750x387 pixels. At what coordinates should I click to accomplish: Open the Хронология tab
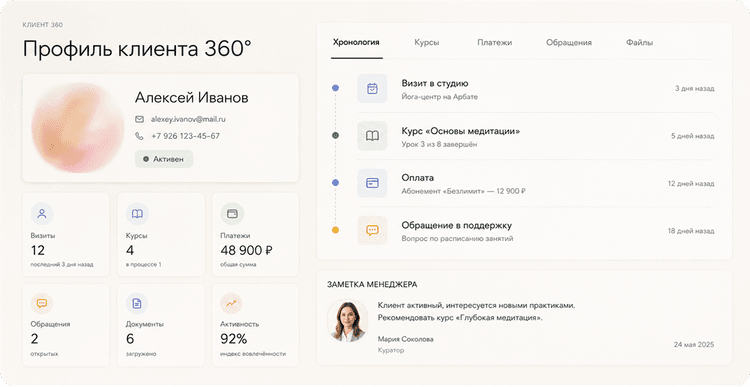pos(356,42)
